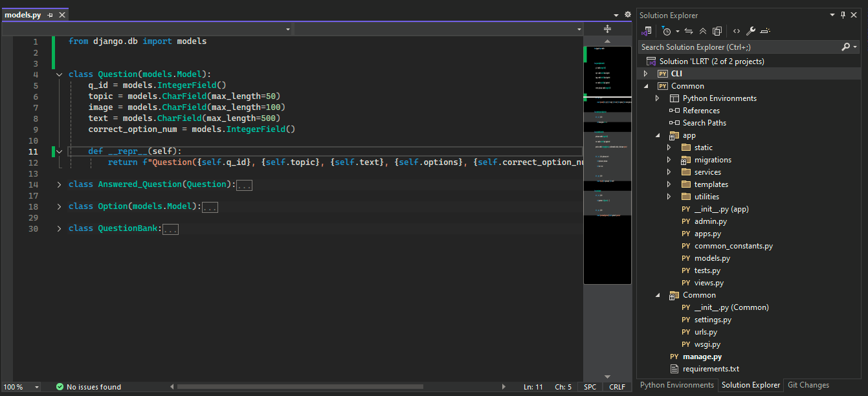
Task: Click the Preview Selected Items icon
Action: pyautogui.click(x=765, y=31)
